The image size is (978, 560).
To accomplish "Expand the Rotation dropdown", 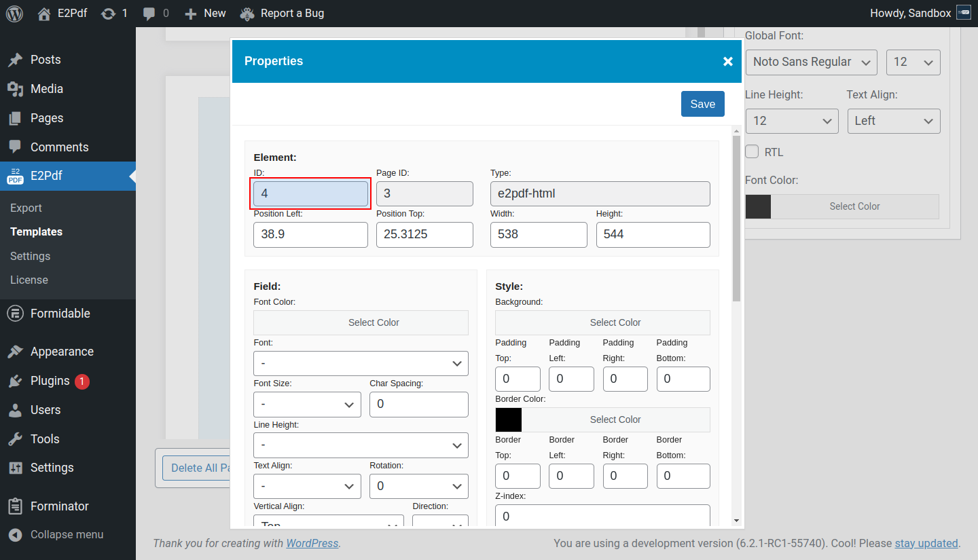I will click(418, 486).
